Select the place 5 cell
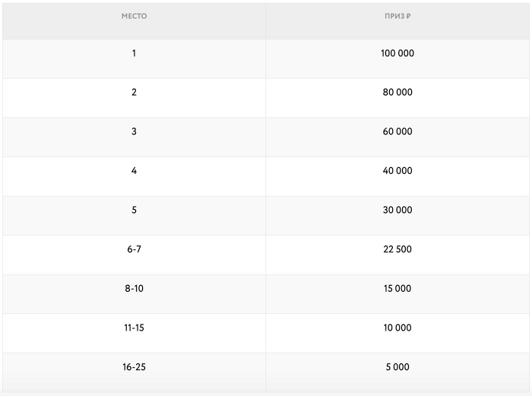 pos(134,210)
